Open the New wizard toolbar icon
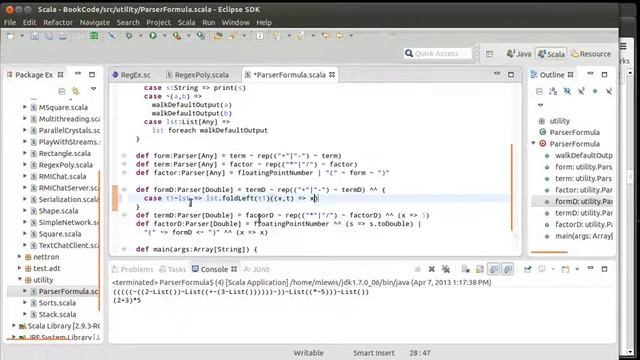Screen dimensions: 640x360 click(x=11, y=36)
